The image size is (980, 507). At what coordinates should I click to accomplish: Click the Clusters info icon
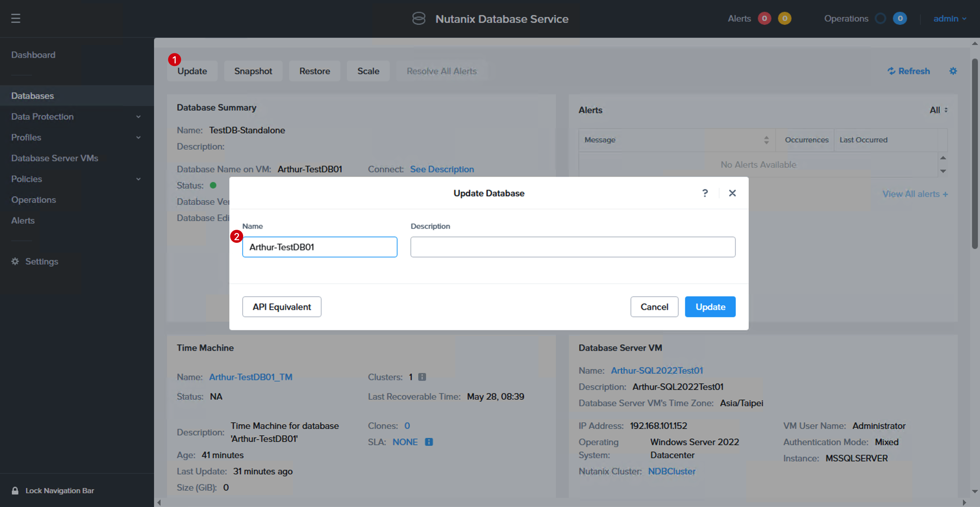[x=422, y=377]
